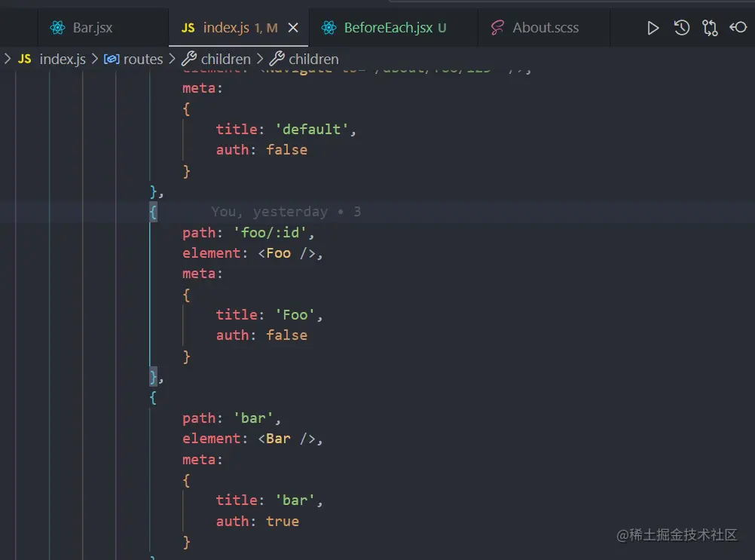
Task: Click the routes breadcrumb item
Action: [143, 60]
